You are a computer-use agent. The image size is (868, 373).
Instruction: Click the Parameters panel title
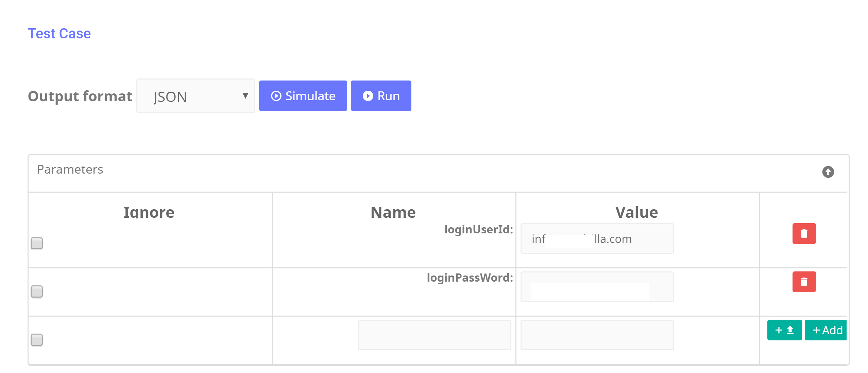(70, 170)
